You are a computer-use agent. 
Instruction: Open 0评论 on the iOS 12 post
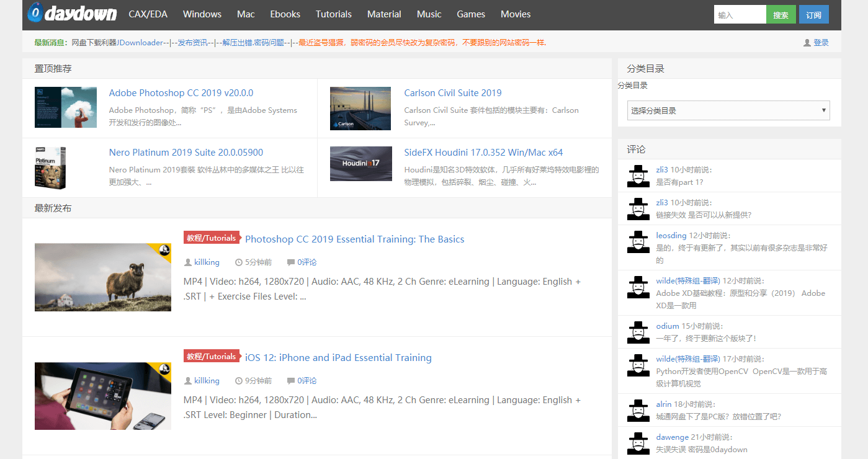click(306, 381)
